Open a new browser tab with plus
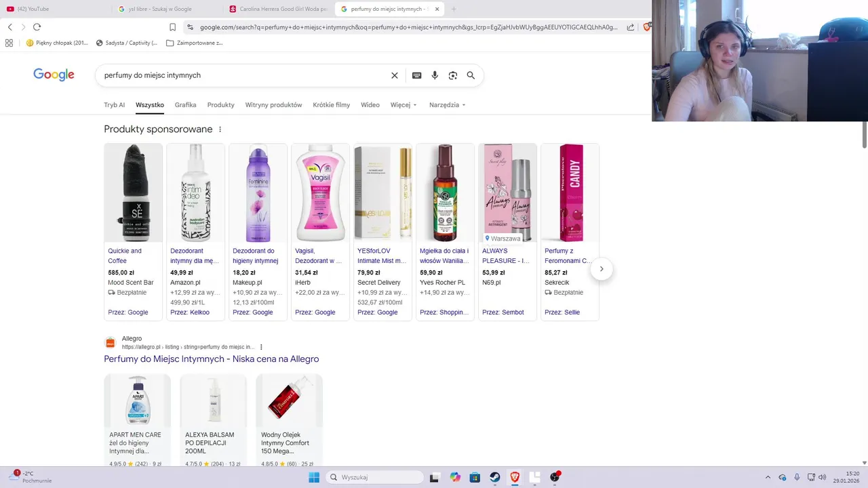 [454, 9]
